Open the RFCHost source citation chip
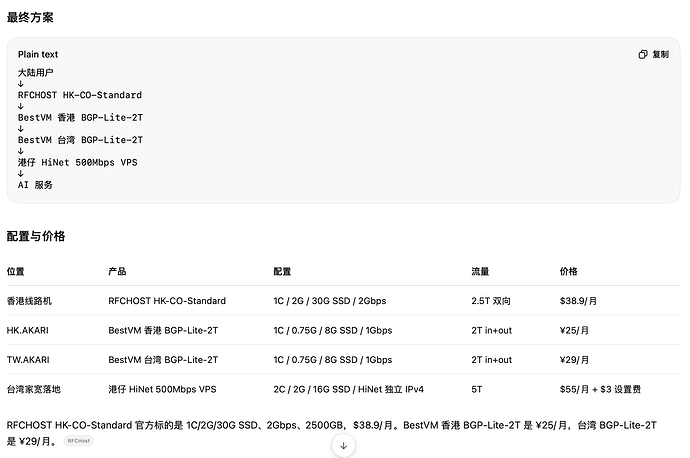 (79, 441)
